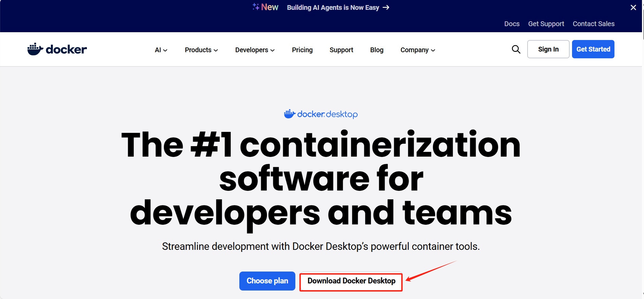Click the sparkle New badge in the banner
This screenshot has width=644, height=299.
265,7
